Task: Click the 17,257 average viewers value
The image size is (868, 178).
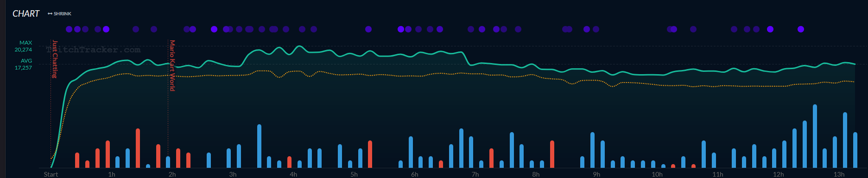Action: tap(23, 68)
